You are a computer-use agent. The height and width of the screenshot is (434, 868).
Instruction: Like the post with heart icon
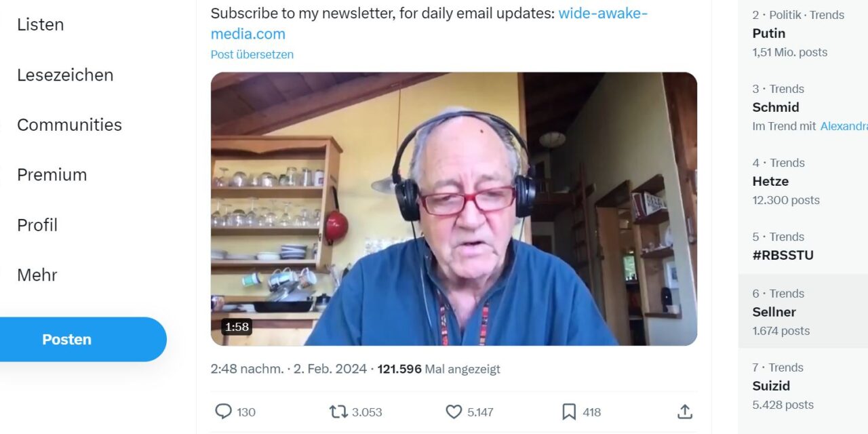point(454,412)
